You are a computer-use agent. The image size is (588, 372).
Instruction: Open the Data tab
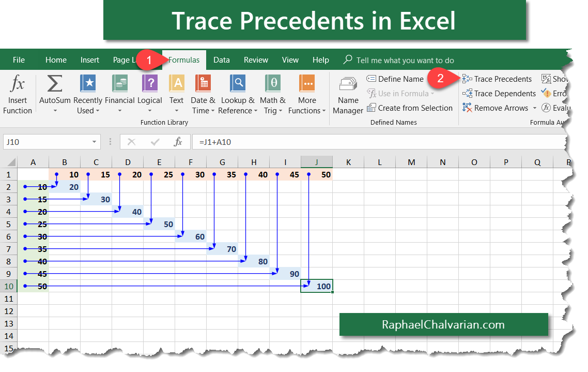[x=221, y=60]
